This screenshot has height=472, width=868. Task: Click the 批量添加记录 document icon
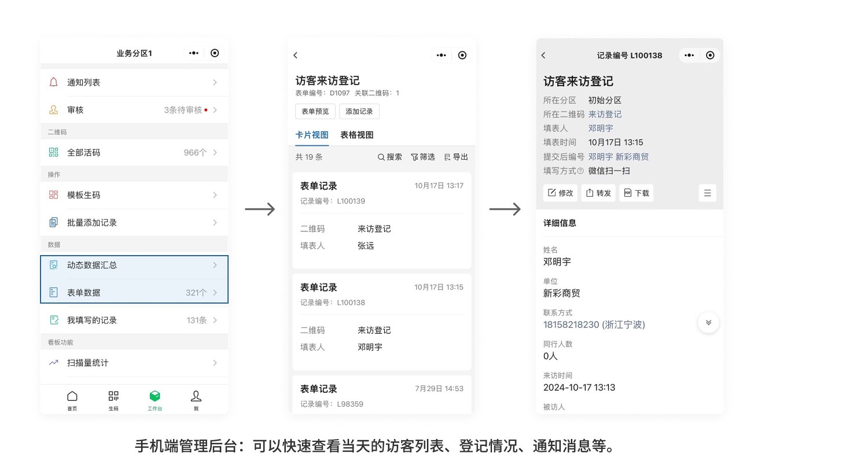[x=53, y=222]
